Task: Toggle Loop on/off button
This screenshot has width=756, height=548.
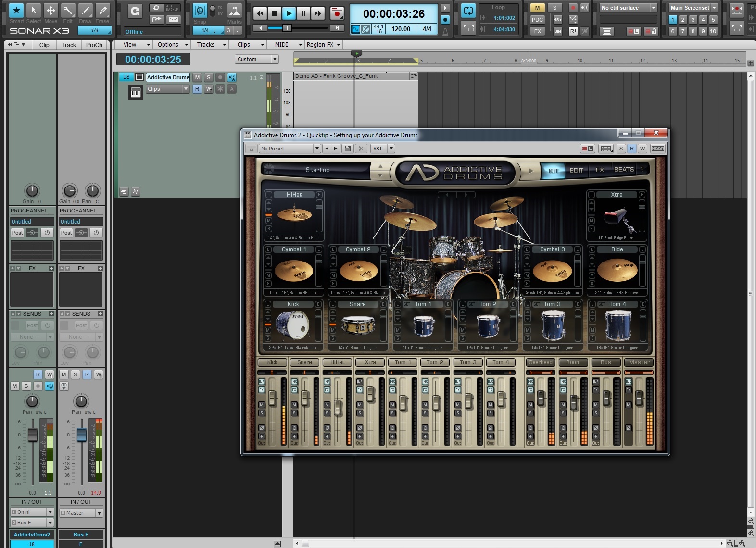Action: coord(468,11)
